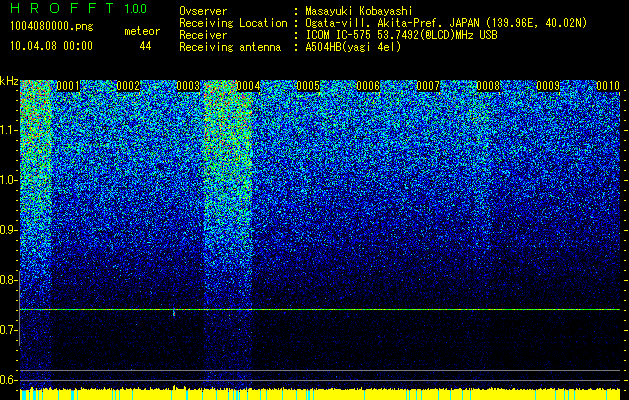Click the time marker 0007

click(428, 86)
